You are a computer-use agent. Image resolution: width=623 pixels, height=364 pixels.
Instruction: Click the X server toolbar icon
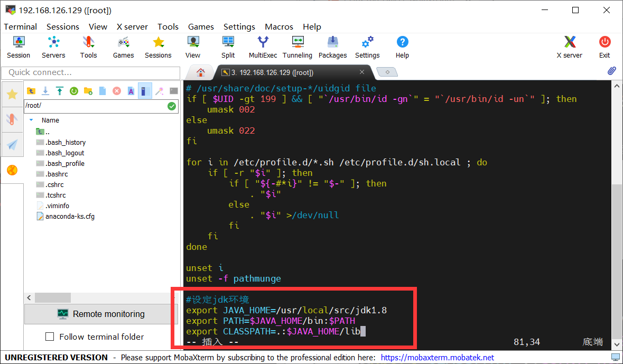pyautogui.click(x=569, y=47)
